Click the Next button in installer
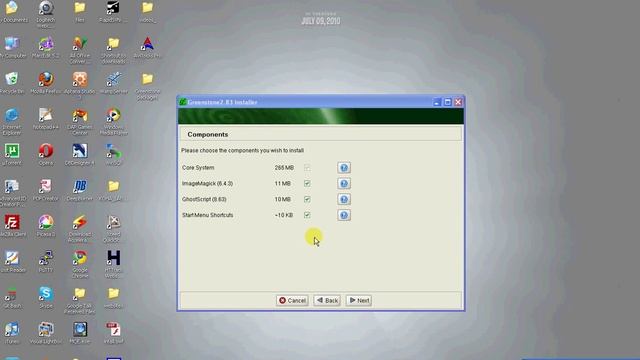This screenshot has height=360, width=640. coord(359,300)
